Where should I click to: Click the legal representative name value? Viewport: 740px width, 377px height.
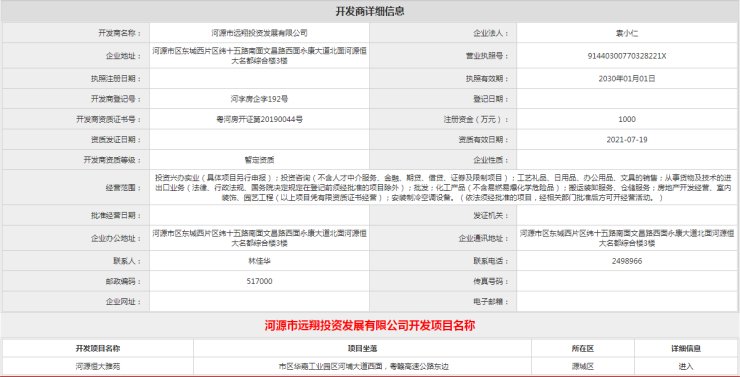click(x=627, y=34)
